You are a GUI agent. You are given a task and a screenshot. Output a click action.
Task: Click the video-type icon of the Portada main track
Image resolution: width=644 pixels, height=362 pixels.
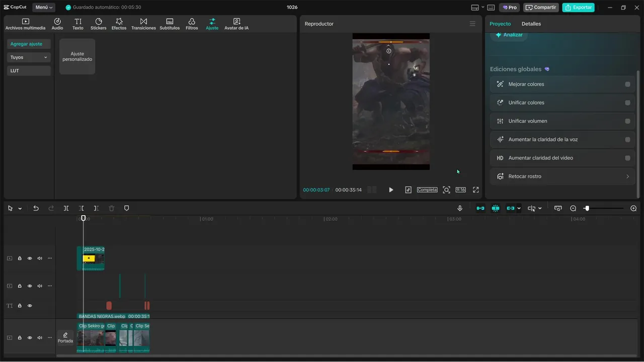[10, 338]
